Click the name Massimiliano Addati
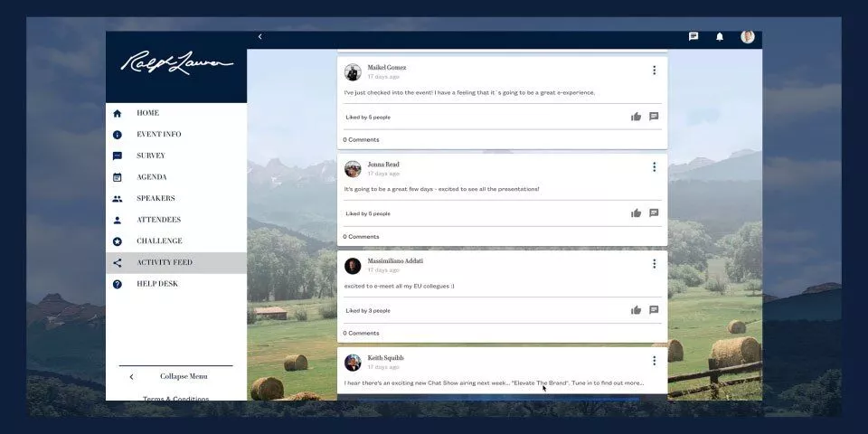868x434 pixels. click(x=395, y=260)
